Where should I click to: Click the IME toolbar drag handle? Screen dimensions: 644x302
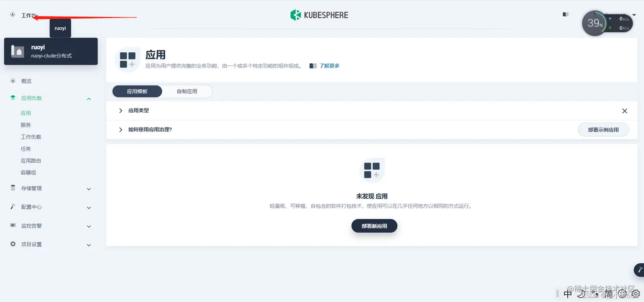pos(558,294)
